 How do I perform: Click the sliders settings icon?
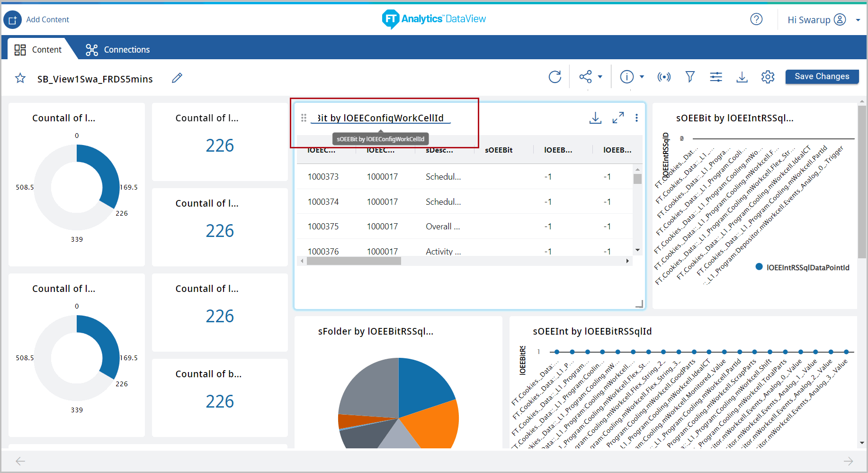(x=716, y=77)
